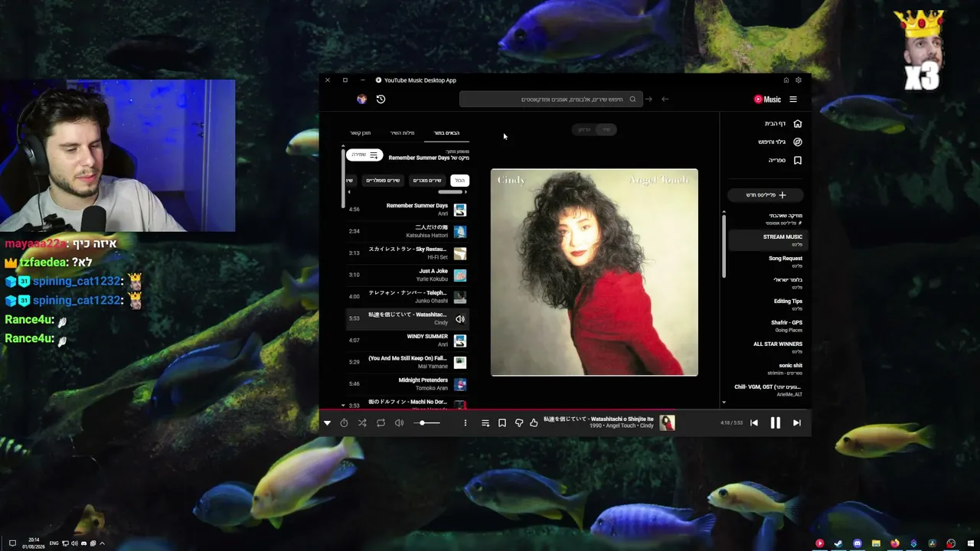Open the hamburger guide menu
This screenshot has width=980, height=551.
click(x=793, y=99)
